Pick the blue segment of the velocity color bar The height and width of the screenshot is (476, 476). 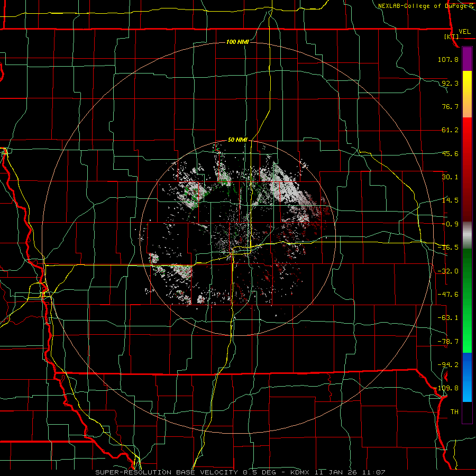[x=467, y=377]
